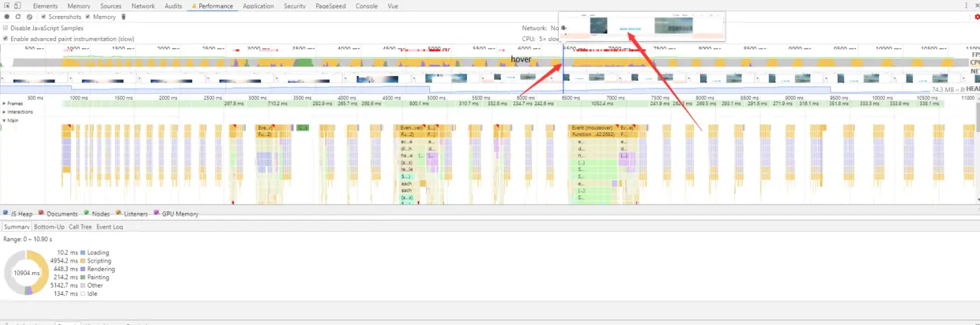The image size is (980, 325).
Task: Switch to the Security tab
Action: (x=295, y=6)
